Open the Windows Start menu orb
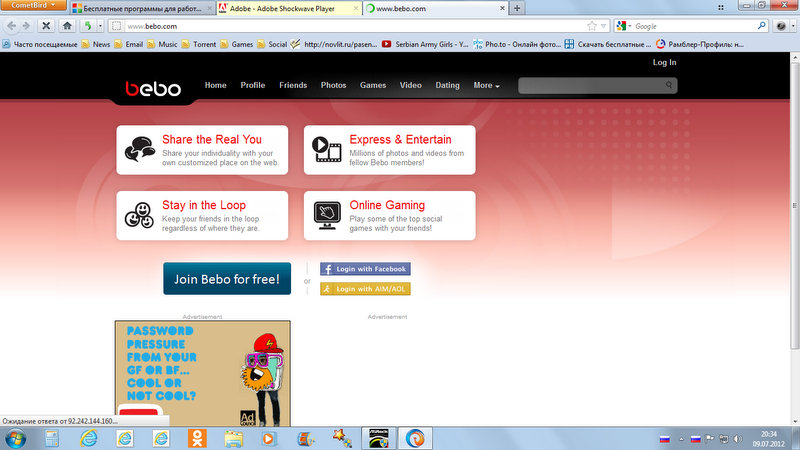 pyautogui.click(x=15, y=439)
